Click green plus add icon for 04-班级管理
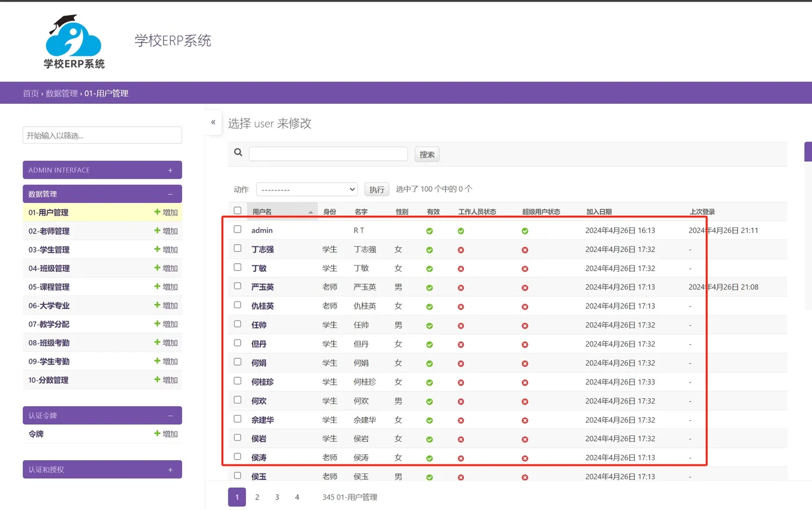This screenshot has height=510, width=812. pyautogui.click(x=157, y=268)
